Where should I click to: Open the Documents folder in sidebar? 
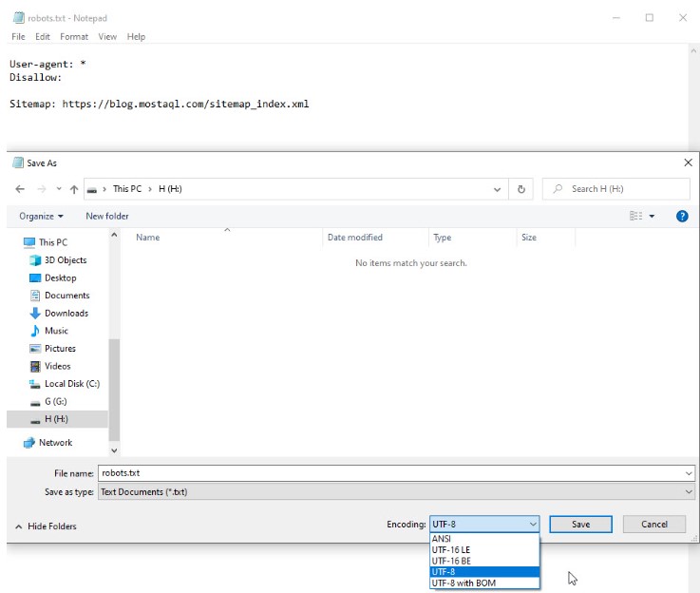point(60,296)
